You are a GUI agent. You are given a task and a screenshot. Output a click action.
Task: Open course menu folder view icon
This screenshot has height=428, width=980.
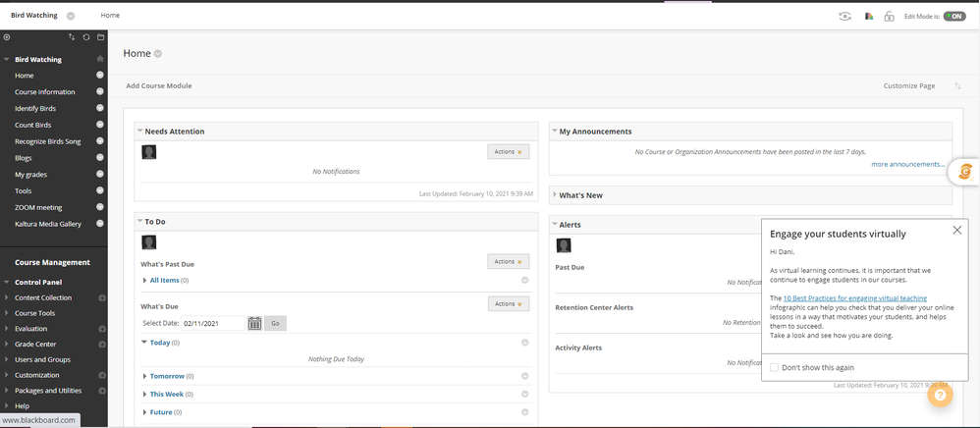pos(100,37)
